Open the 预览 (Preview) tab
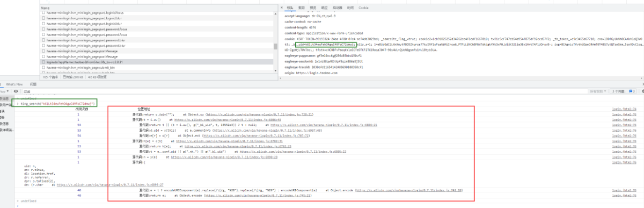 pos(313,8)
